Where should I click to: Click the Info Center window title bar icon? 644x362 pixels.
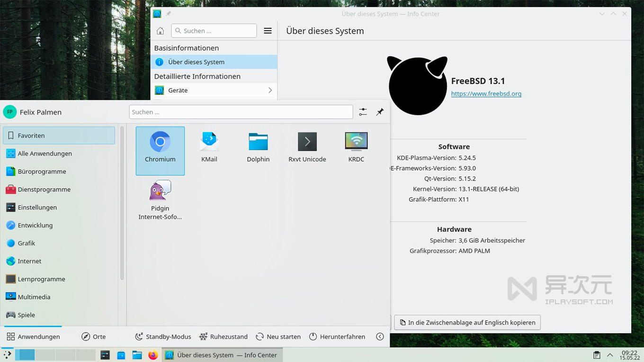[x=157, y=14]
